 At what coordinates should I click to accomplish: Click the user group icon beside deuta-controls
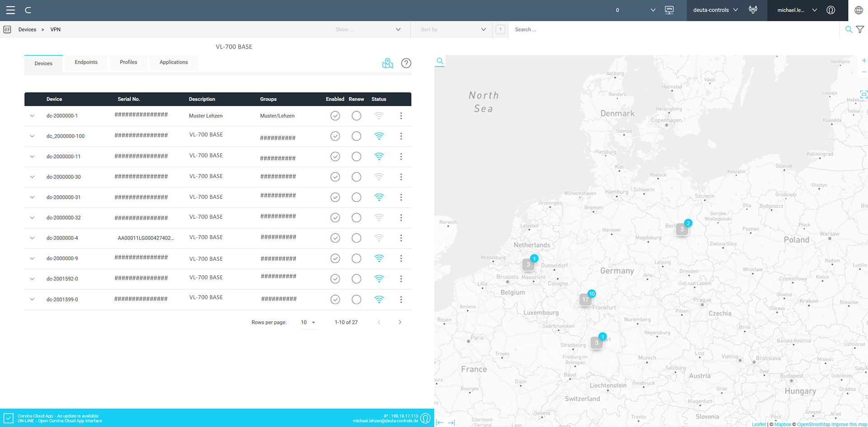coord(753,9)
